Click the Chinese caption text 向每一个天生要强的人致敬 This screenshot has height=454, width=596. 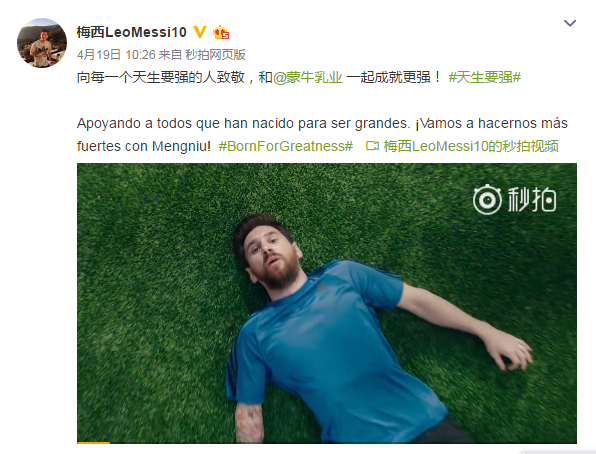pos(161,78)
